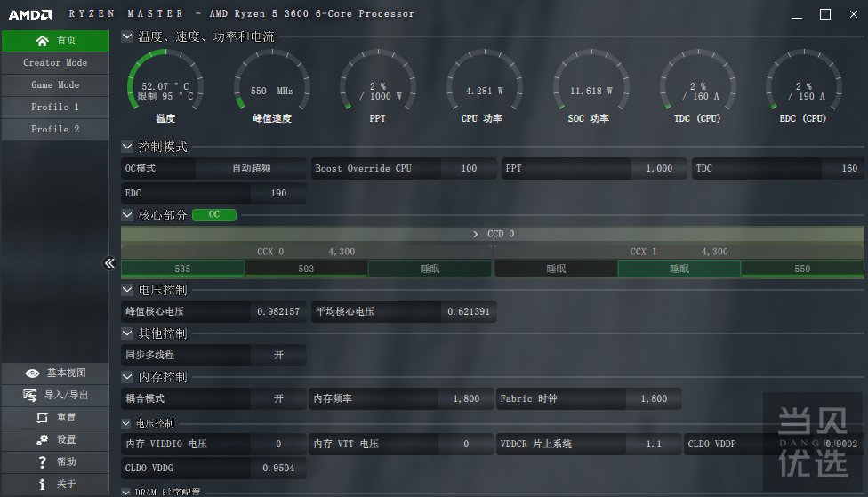Image resolution: width=868 pixels, height=497 pixels.
Task: Open 设置 settings
Action: click(55, 439)
